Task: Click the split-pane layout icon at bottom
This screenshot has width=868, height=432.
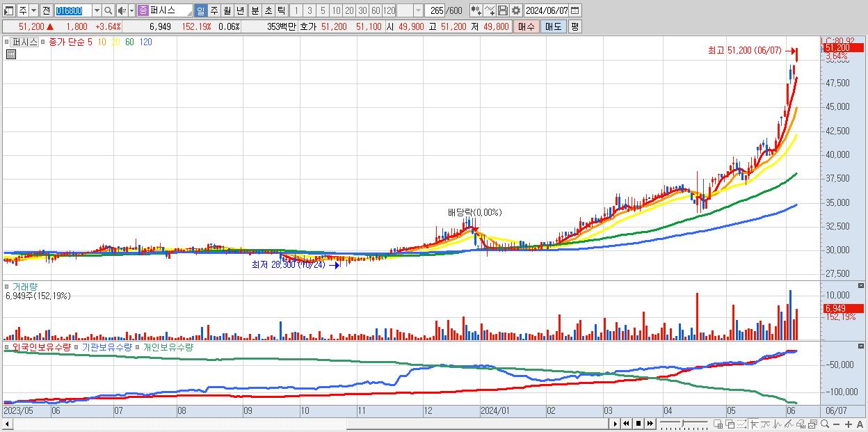Action: click(x=718, y=424)
